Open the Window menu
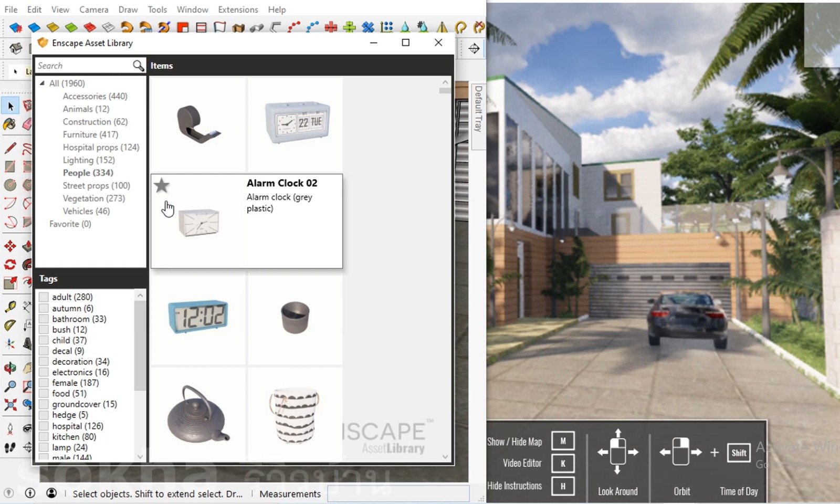Screen dimensions: 840x504 pos(192,9)
